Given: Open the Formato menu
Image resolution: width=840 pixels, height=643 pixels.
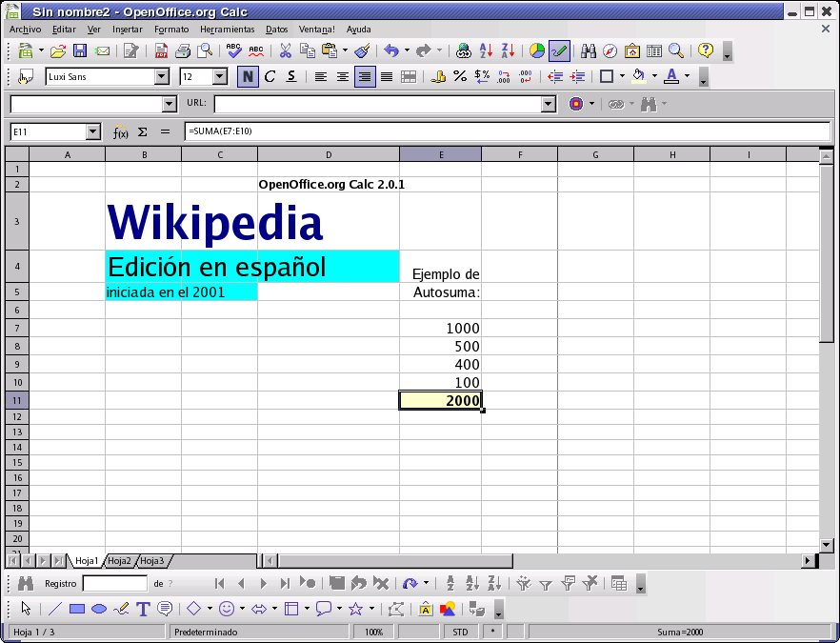Looking at the screenshot, I should [171, 30].
